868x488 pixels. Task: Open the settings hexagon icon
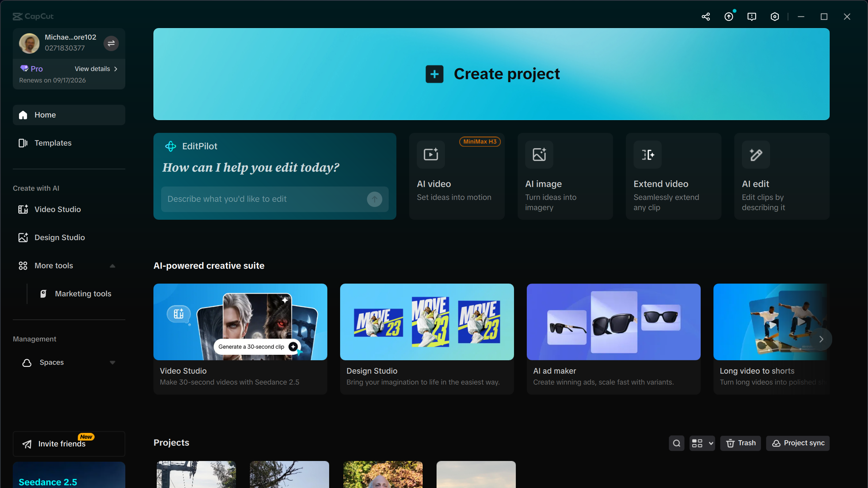tap(775, 16)
